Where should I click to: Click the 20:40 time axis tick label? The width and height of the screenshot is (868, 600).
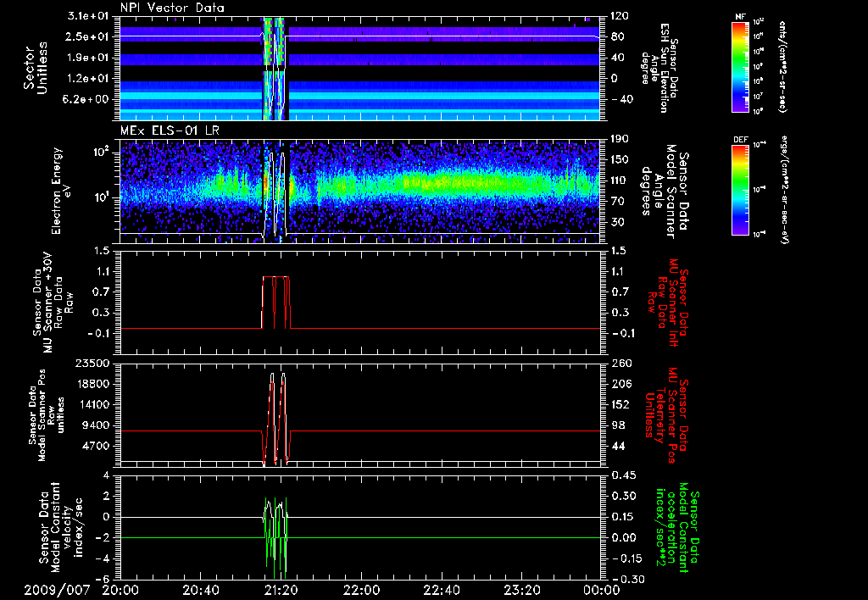(x=200, y=590)
